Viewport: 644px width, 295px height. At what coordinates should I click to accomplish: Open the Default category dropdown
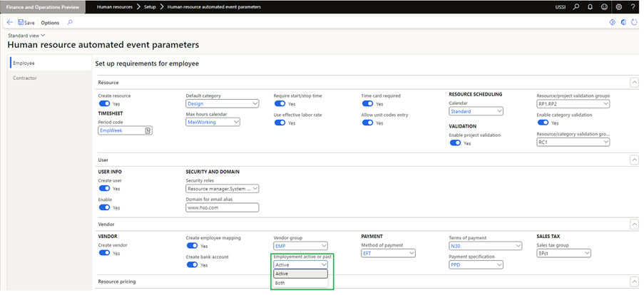coord(221,103)
